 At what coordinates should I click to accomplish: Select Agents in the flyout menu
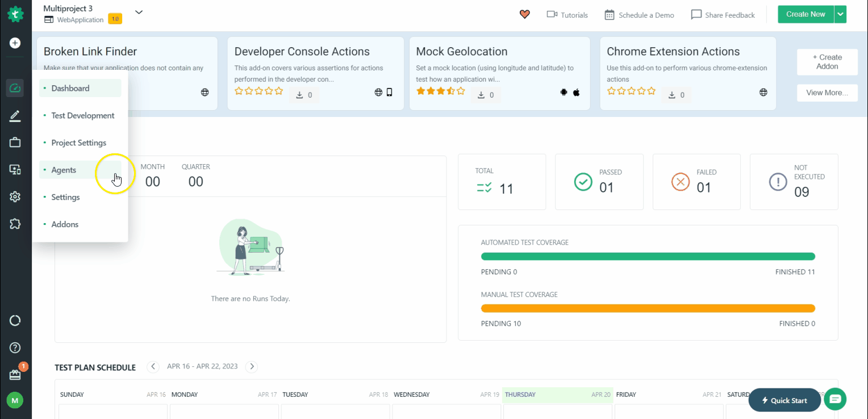[80, 170]
